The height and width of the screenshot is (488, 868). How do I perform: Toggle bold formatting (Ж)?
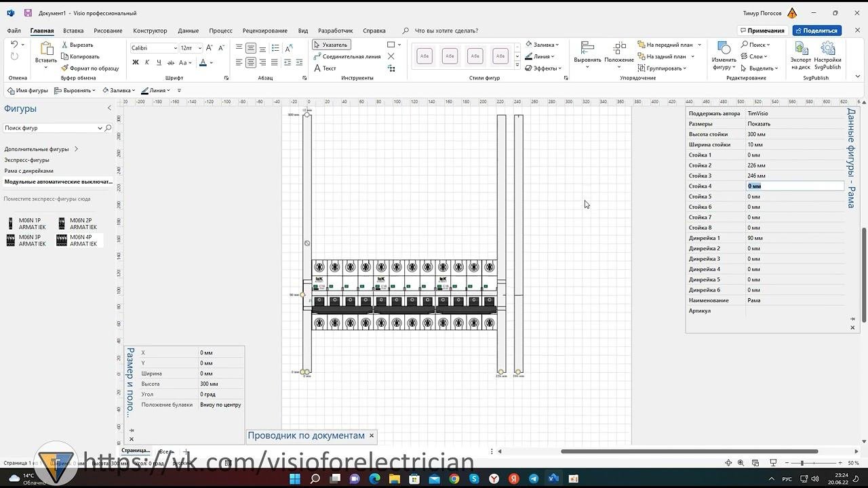(x=136, y=62)
